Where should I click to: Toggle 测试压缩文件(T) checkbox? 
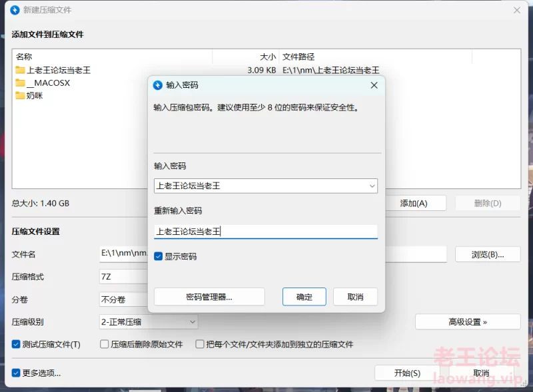click(15, 344)
